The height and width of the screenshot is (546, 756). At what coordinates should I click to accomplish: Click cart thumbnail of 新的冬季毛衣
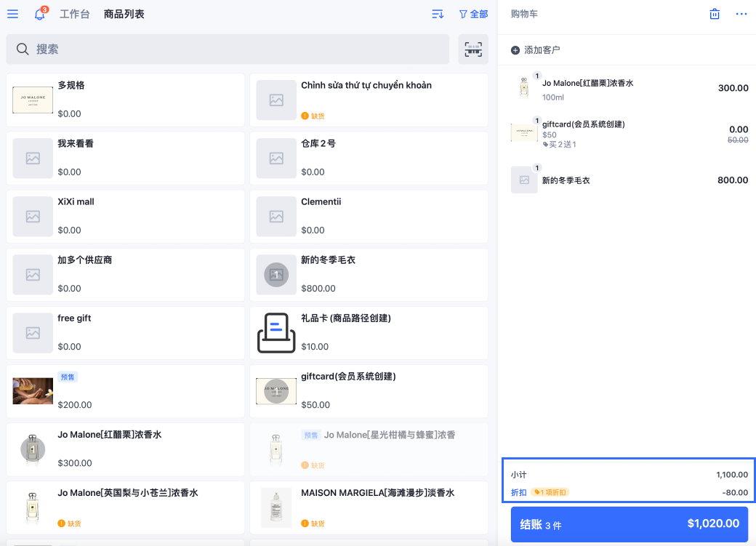[x=524, y=180]
